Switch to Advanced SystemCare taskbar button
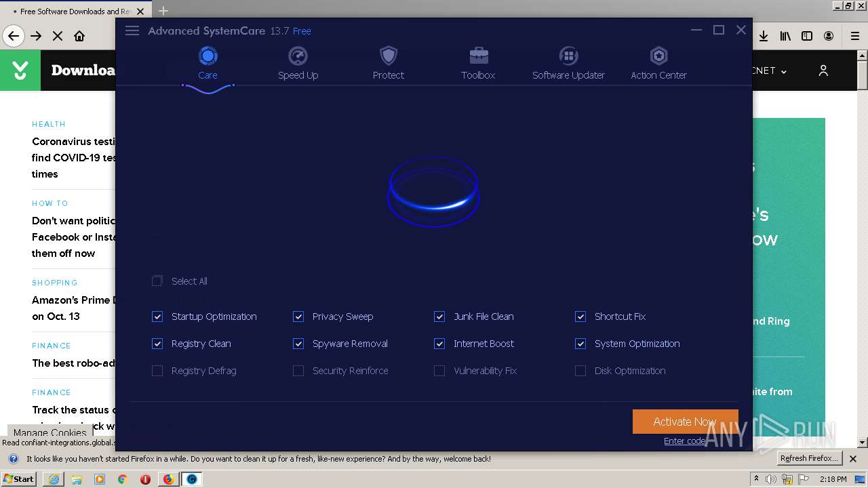 coord(192,479)
